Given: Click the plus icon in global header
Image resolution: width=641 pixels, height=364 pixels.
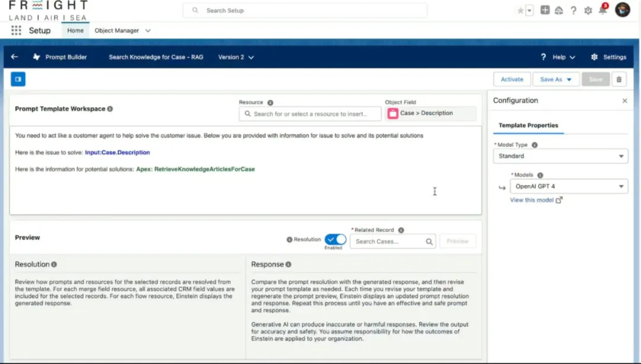Looking at the screenshot, I should [545, 10].
